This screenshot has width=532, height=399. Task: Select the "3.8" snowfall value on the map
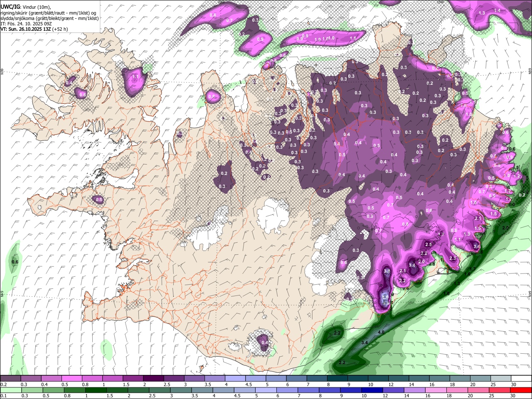(x=387, y=271)
